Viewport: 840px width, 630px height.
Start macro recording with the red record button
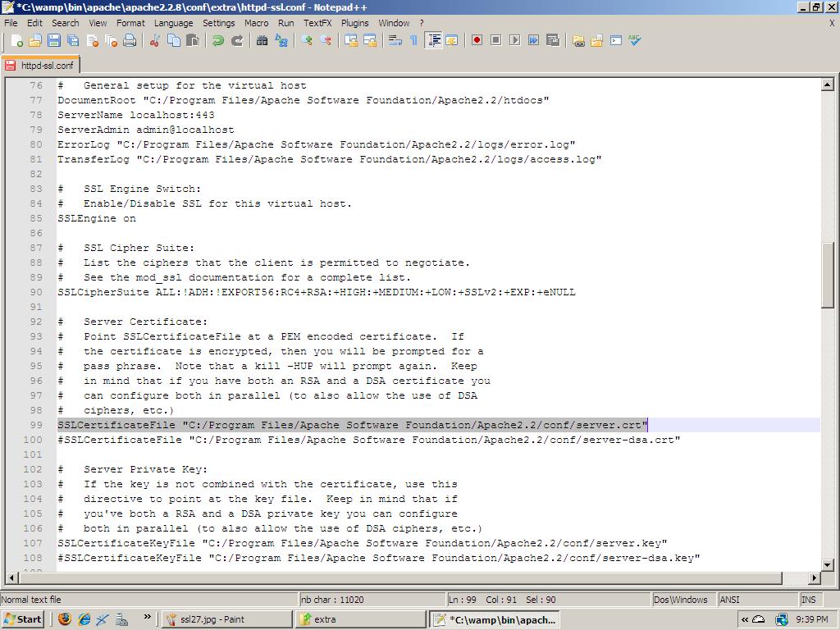tap(477, 40)
